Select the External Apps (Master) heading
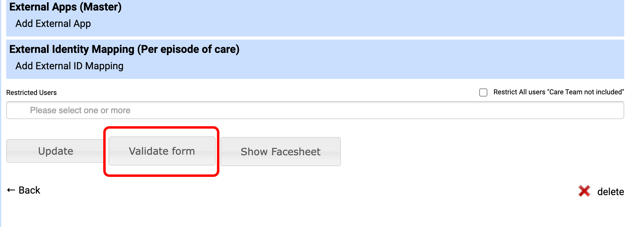The image size is (644, 227). (x=66, y=7)
